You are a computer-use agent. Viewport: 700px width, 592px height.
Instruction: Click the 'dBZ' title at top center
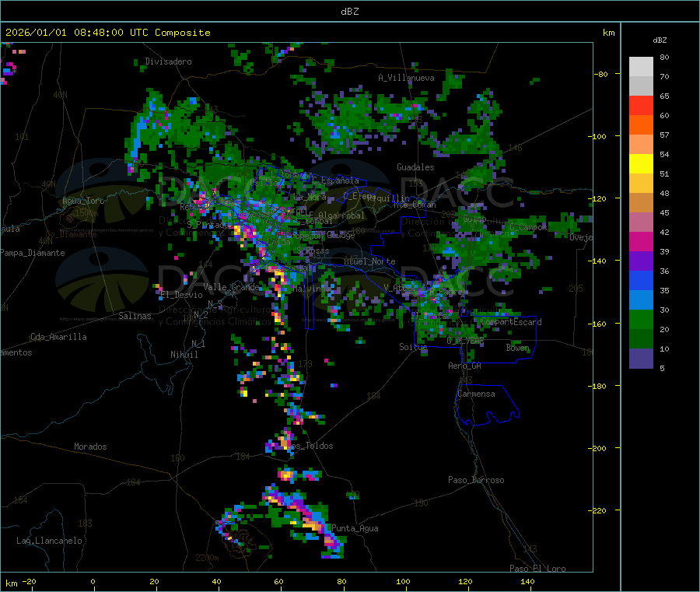[x=349, y=12]
